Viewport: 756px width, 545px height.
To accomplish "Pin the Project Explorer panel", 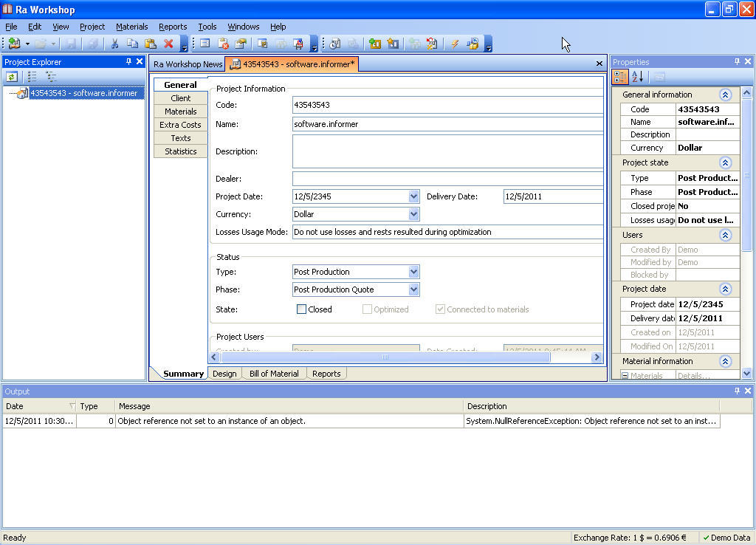I will point(128,62).
